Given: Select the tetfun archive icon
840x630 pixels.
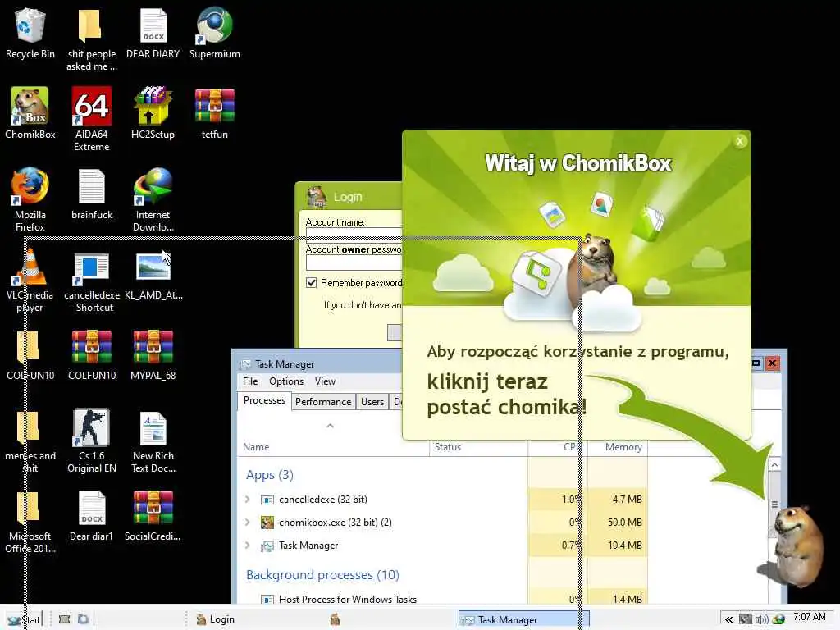Looking at the screenshot, I should (x=214, y=113).
